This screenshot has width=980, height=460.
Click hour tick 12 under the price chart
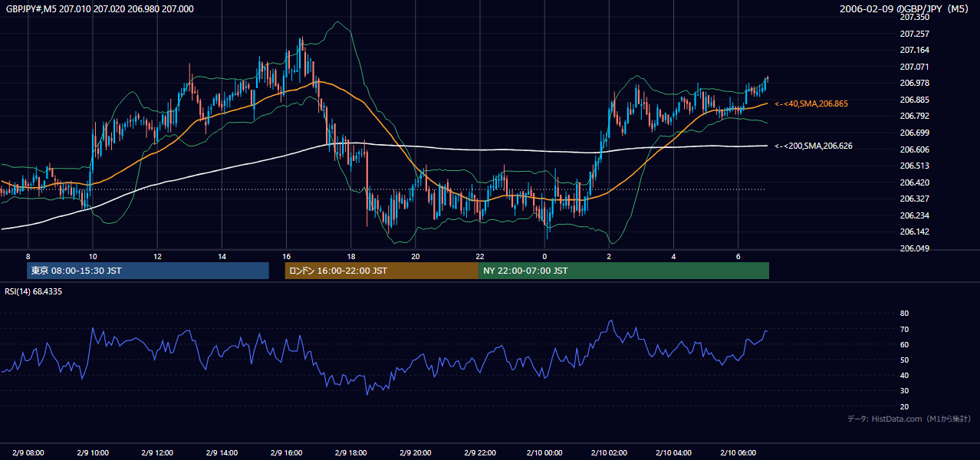156,256
